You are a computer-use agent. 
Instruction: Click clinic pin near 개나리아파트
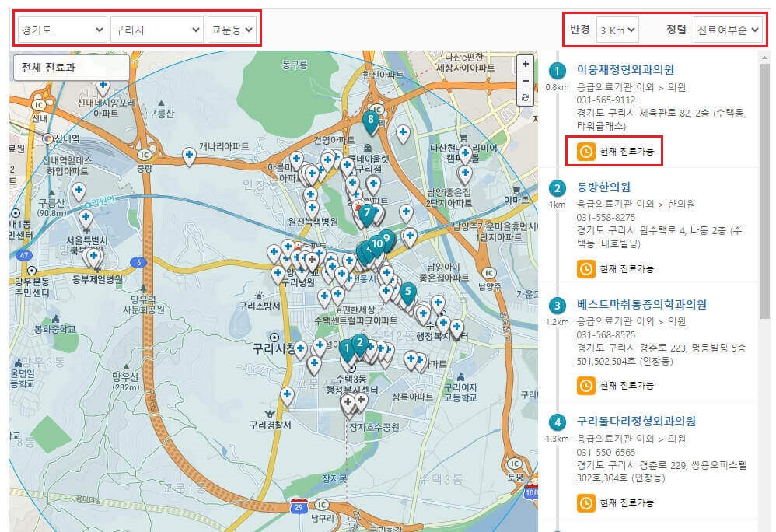click(x=188, y=156)
